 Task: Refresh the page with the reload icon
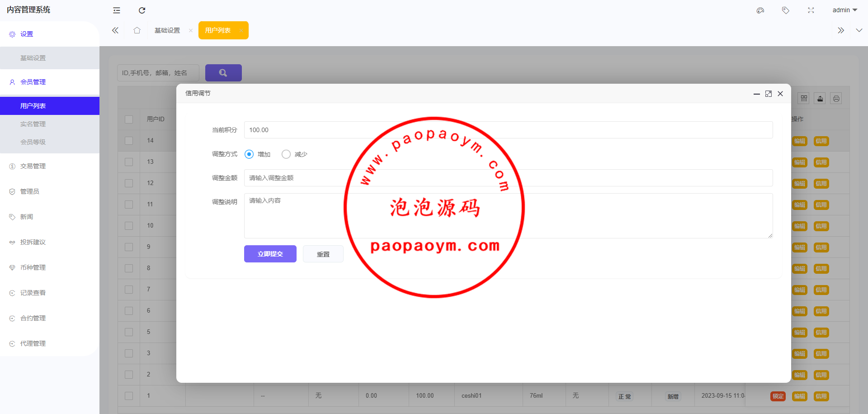pyautogui.click(x=142, y=10)
